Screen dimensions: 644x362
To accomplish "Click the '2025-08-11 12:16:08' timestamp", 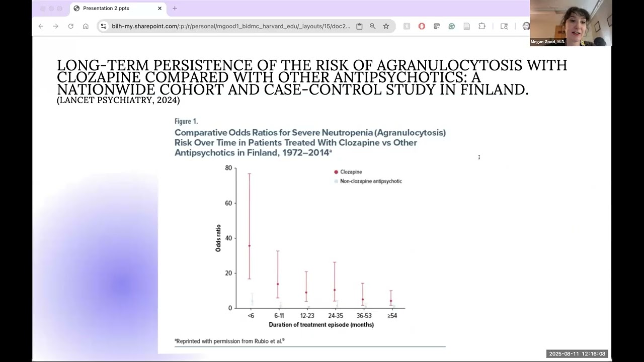I will [x=578, y=354].
